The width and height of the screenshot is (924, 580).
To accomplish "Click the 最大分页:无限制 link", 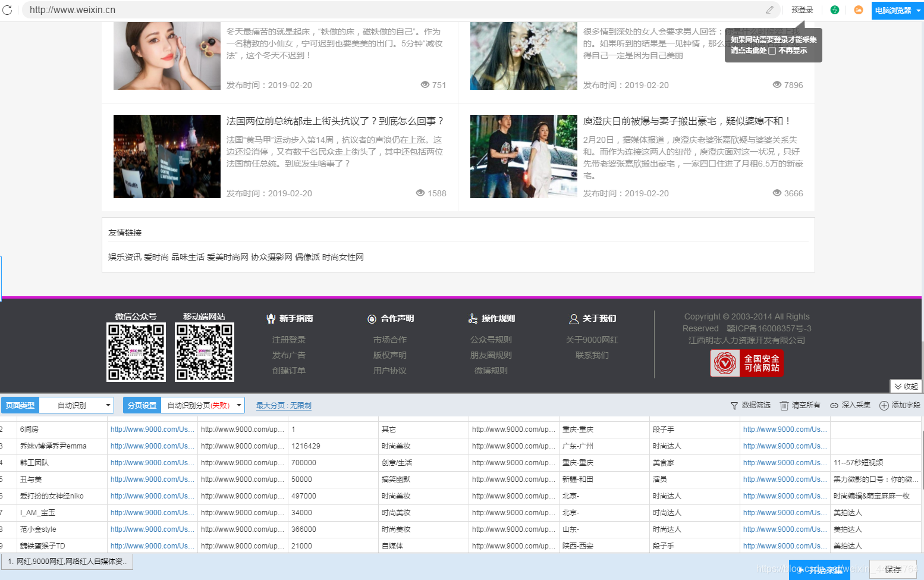I will [284, 405].
